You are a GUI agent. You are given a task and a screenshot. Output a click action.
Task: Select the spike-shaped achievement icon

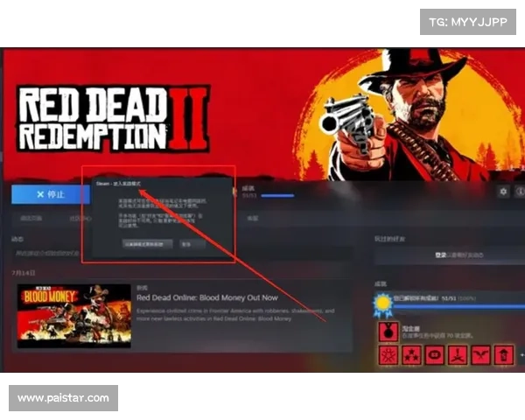coord(458,355)
